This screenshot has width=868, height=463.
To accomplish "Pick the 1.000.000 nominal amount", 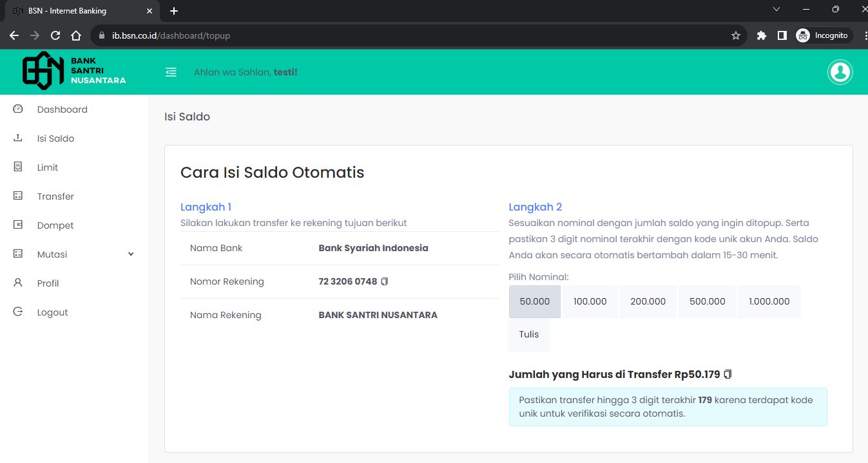I will [769, 301].
